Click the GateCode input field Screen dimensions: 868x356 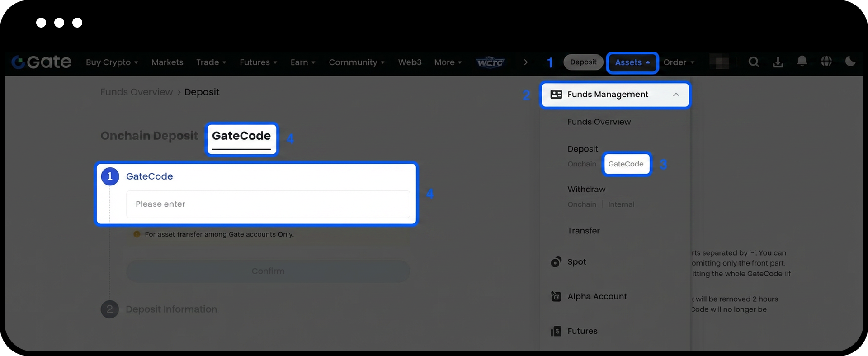[x=268, y=204]
